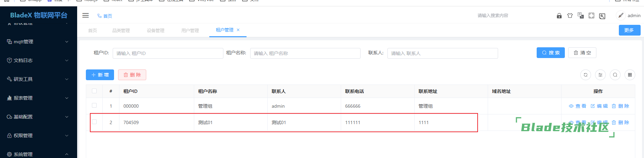Click the language translation icon
Viewport: 644px width, 158px height.
click(581, 16)
